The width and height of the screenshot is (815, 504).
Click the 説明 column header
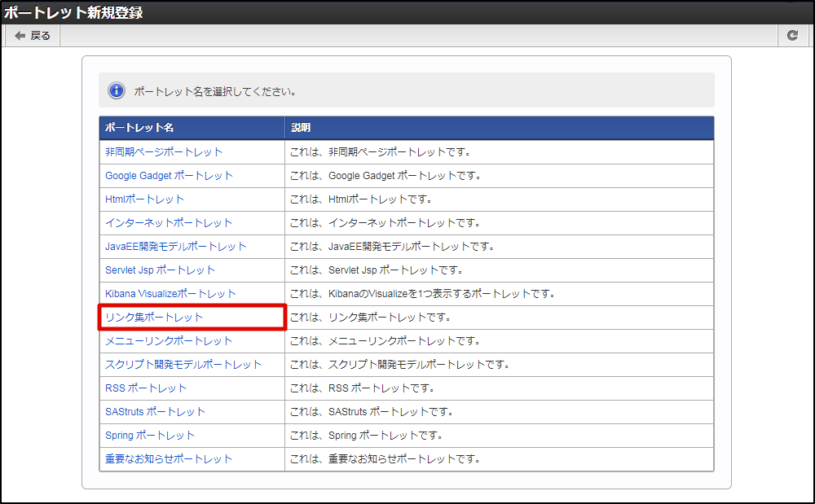click(x=302, y=127)
